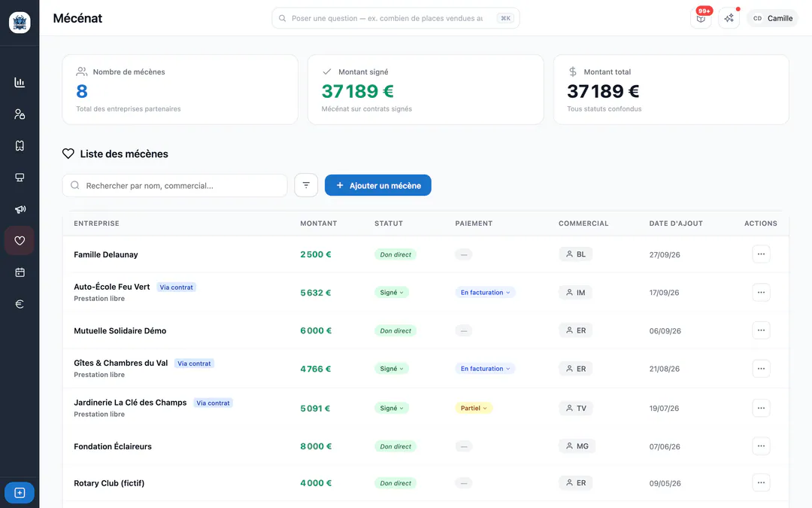Focus the Poser une question search bar
The height and width of the screenshot is (508, 812).
tap(395, 18)
